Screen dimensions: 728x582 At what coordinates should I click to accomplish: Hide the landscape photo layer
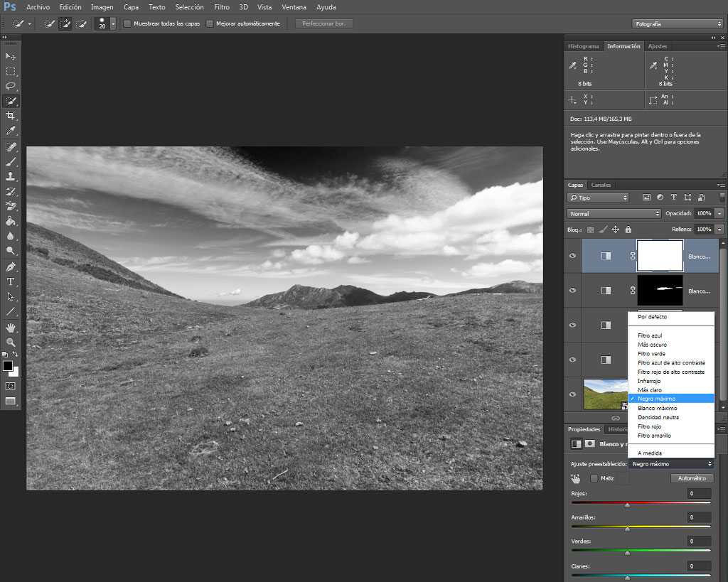point(572,394)
